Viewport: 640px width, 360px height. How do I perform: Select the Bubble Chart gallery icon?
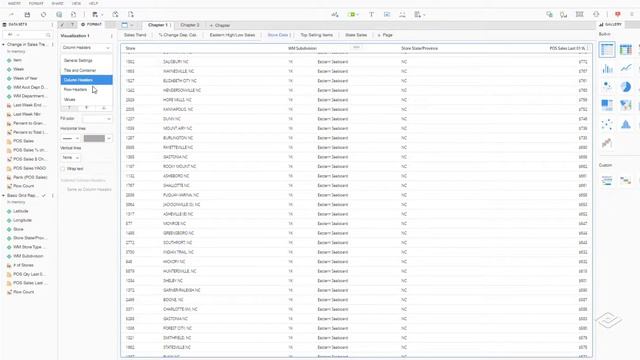pyautogui.click(x=607, y=87)
